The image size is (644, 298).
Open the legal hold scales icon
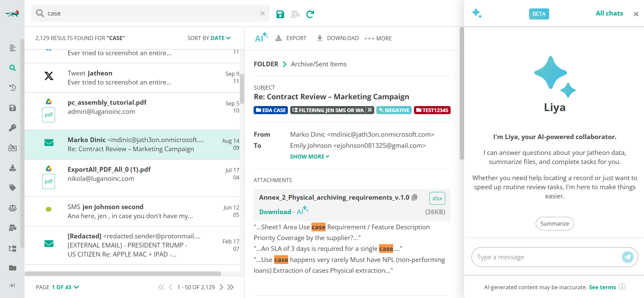click(12, 208)
